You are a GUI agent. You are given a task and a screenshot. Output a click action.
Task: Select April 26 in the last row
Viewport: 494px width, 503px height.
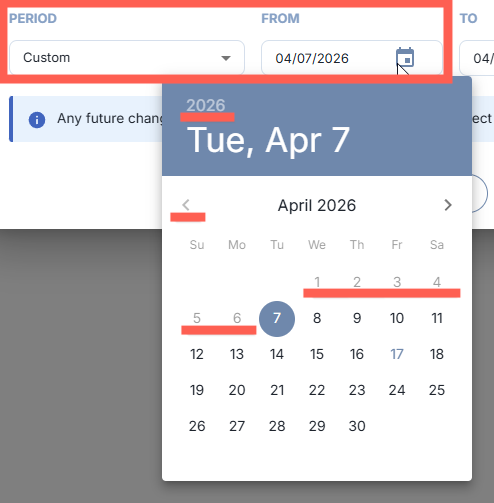pyautogui.click(x=197, y=426)
